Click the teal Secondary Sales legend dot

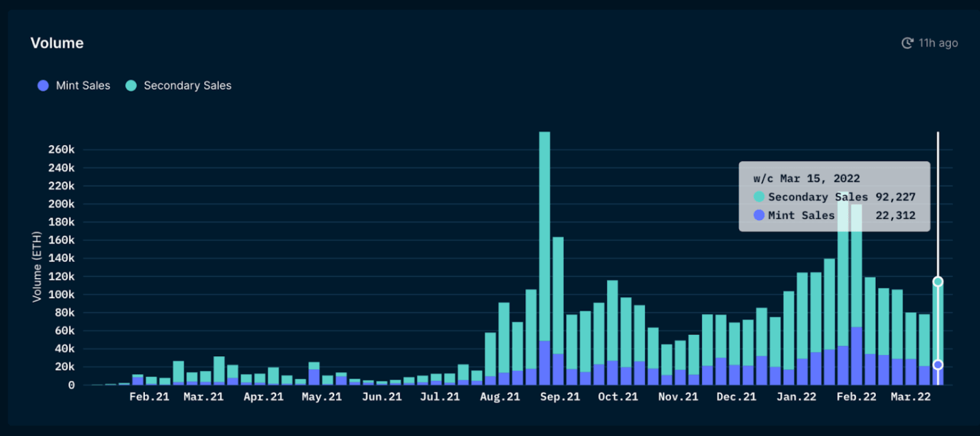(x=131, y=86)
